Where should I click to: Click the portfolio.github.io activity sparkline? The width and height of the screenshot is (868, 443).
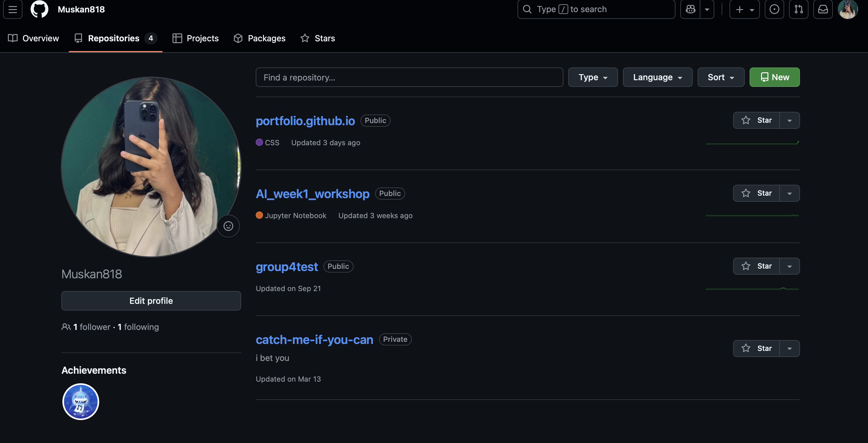[x=752, y=143]
